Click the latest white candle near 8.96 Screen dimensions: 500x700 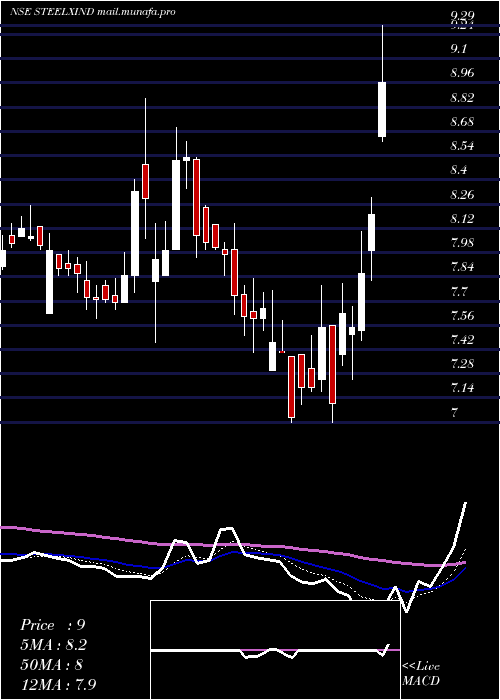tap(382, 109)
